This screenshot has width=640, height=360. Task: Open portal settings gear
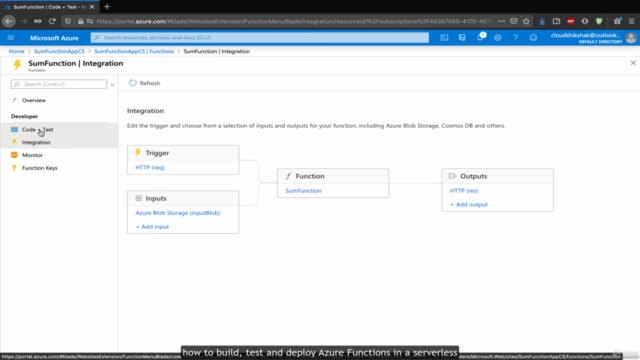(498, 38)
